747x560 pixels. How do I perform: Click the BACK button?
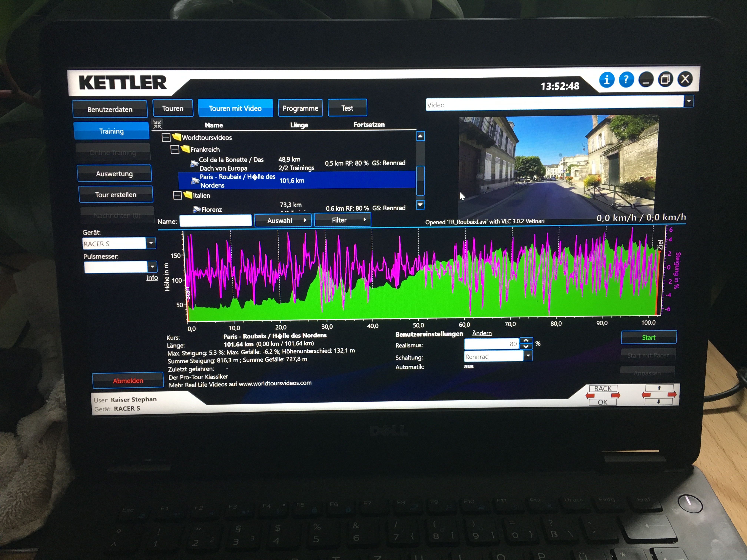(603, 388)
